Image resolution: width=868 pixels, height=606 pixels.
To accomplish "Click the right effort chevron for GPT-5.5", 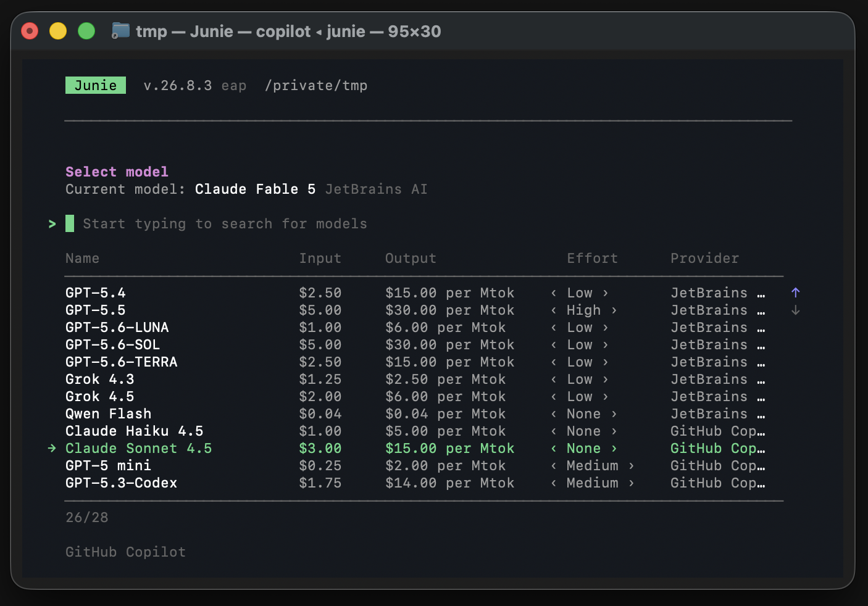I will [614, 310].
